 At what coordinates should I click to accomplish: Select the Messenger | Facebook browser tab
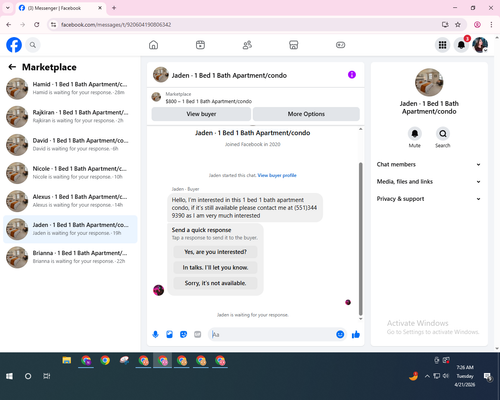pyautogui.click(x=61, y=8)
